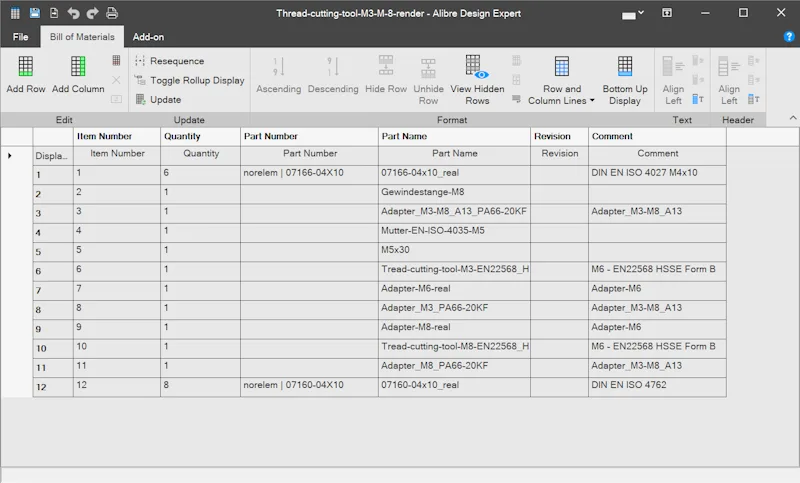Click the Add Column icon
Viewport: 800px width, 483px height.
point(78,66)
